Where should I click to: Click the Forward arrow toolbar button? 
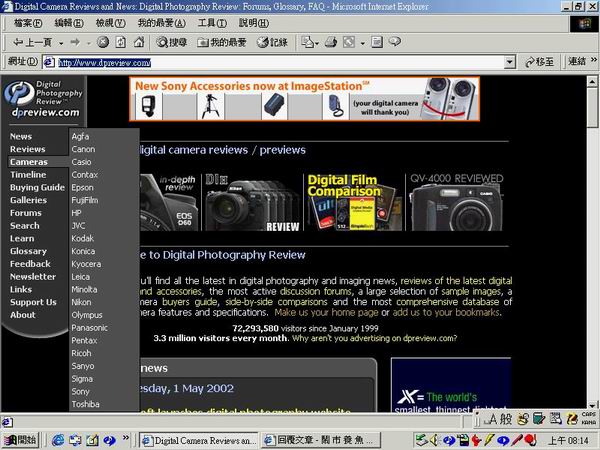tap(75, 42)
